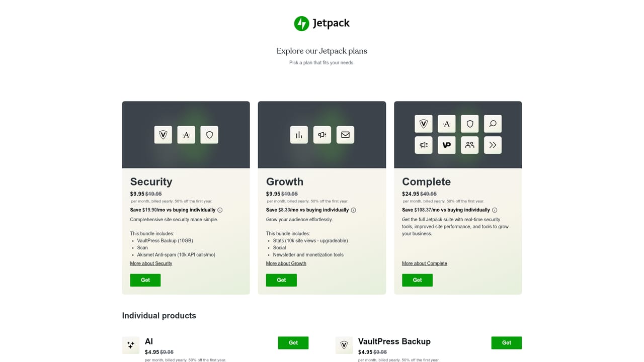
Task: Click the Boost double-chevron icon in Complete card
Action: (493, 145)
